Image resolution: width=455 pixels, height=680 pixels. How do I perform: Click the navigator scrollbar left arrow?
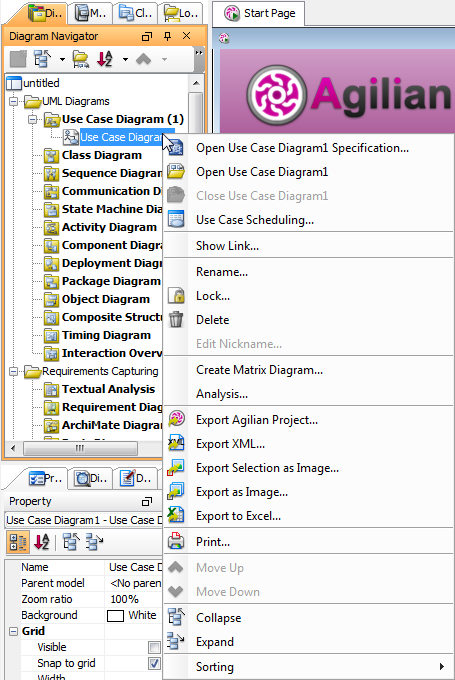13,448
